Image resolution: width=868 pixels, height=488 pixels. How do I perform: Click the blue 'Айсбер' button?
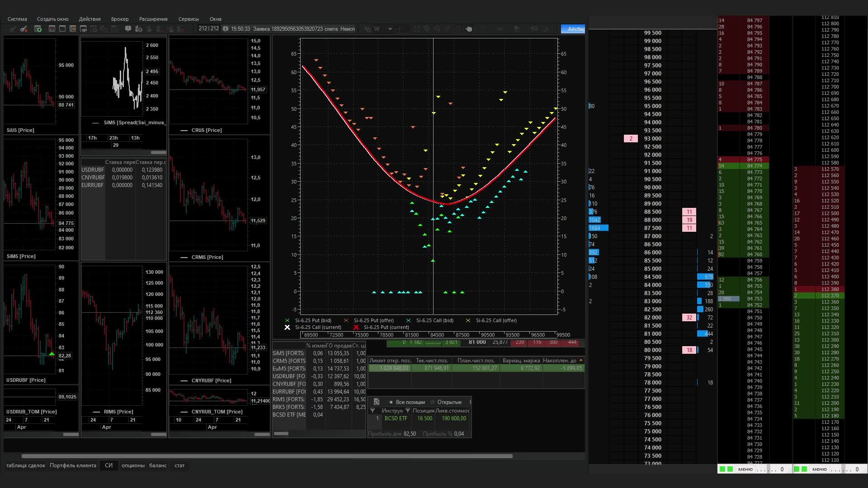pyautogui.click(x=573, y=29)
